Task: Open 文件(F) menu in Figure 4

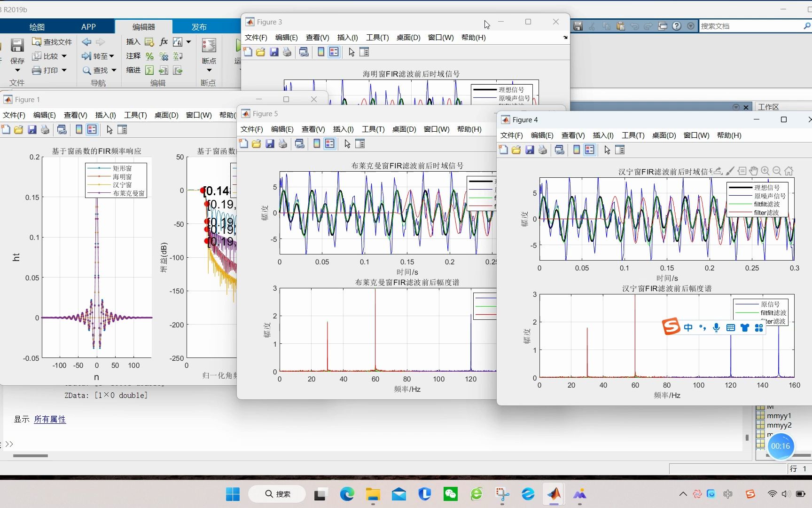Action: 511,135
